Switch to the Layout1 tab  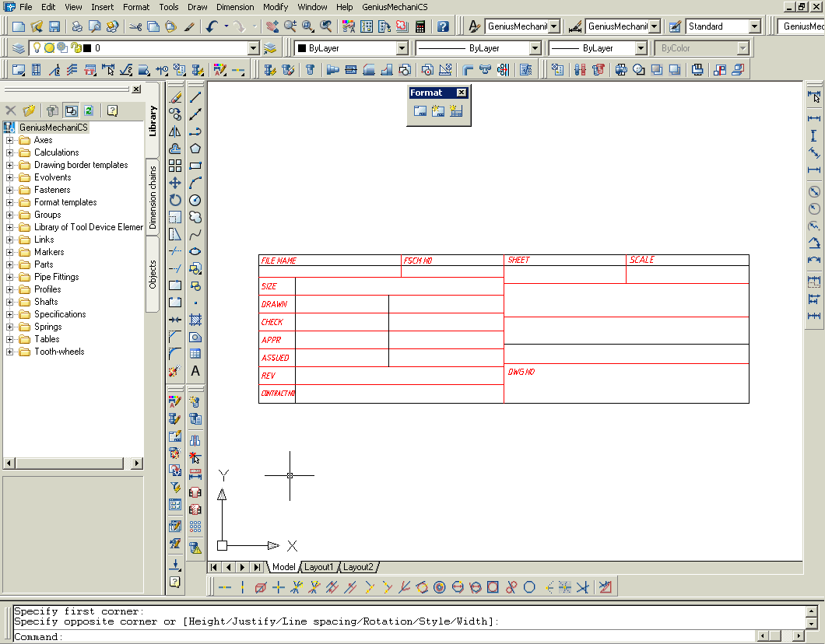(319, 567)
